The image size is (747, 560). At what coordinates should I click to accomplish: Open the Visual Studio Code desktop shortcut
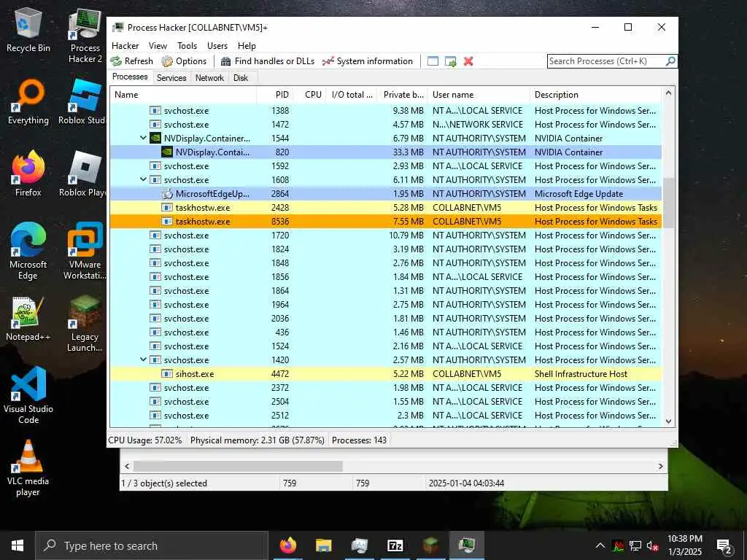coord(28,395)
